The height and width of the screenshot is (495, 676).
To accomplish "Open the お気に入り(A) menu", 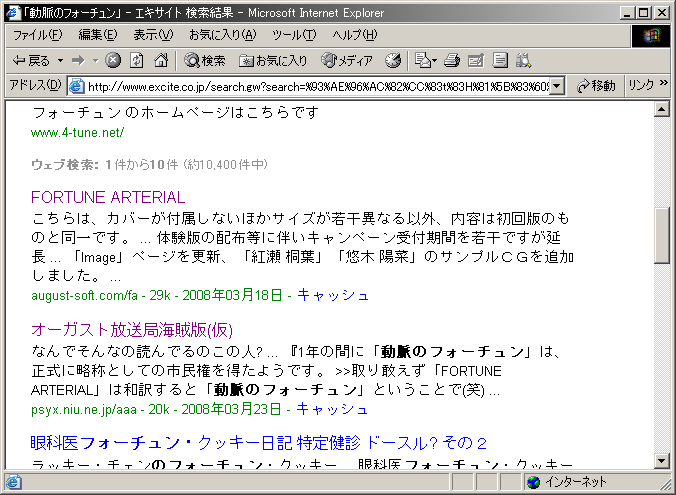I will click(222, 35).
